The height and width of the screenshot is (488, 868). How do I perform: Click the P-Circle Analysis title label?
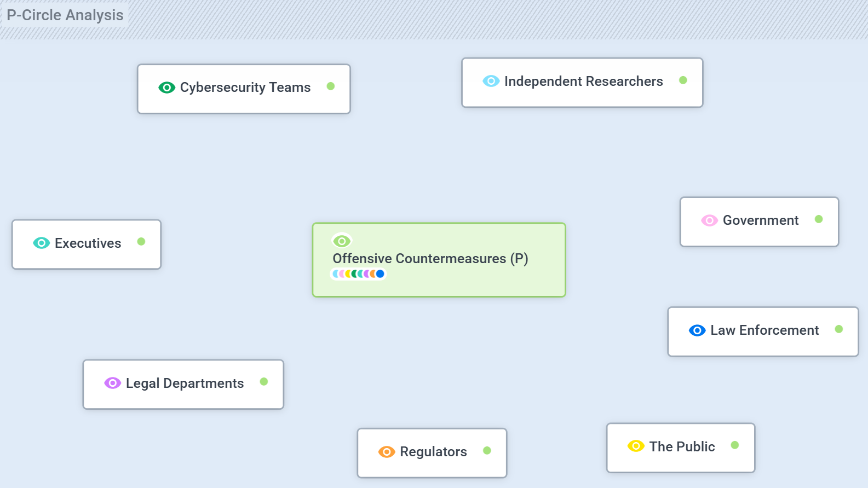click(65, 15)
